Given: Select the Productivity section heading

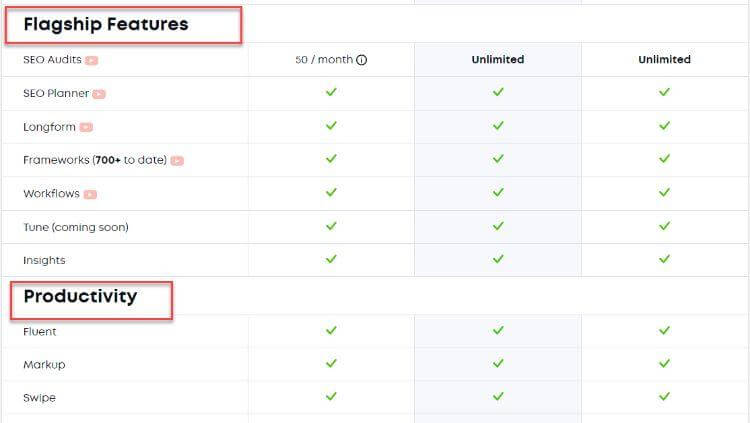Looking at the screenshot, I should [80, 296].
